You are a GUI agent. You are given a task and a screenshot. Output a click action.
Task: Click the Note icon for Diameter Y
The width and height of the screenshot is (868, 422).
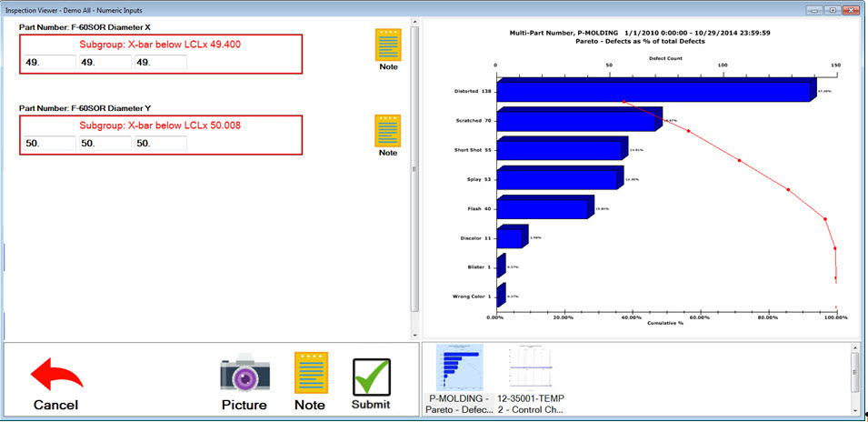[x=388, y=131]
